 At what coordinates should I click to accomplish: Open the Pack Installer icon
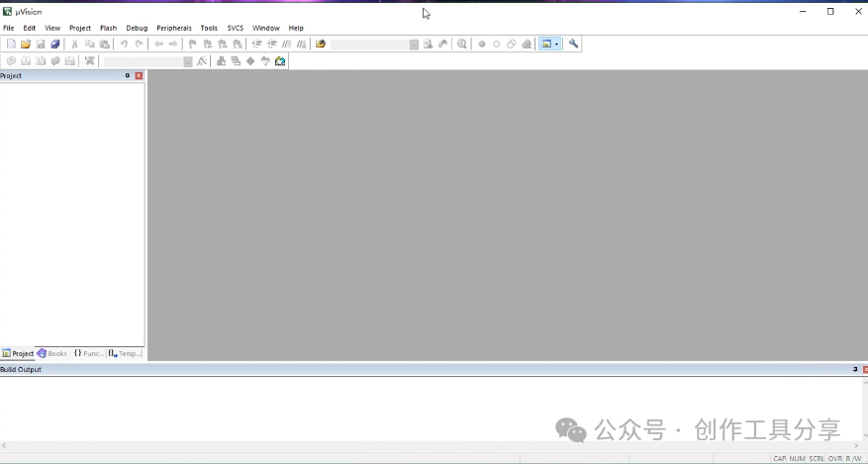280,60
